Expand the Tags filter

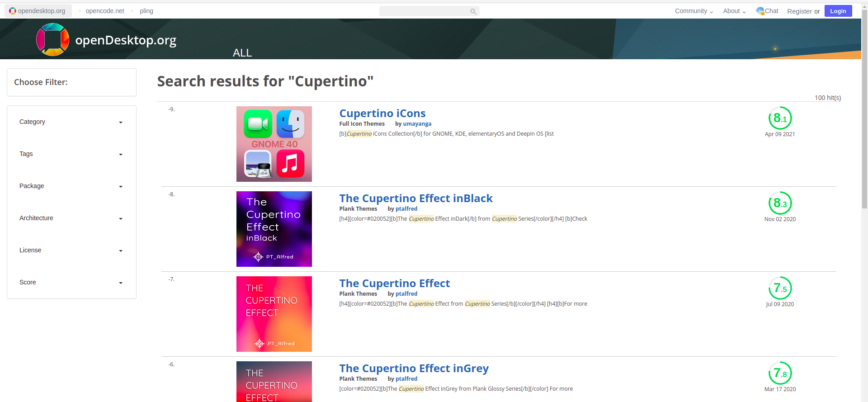(71, 154)
